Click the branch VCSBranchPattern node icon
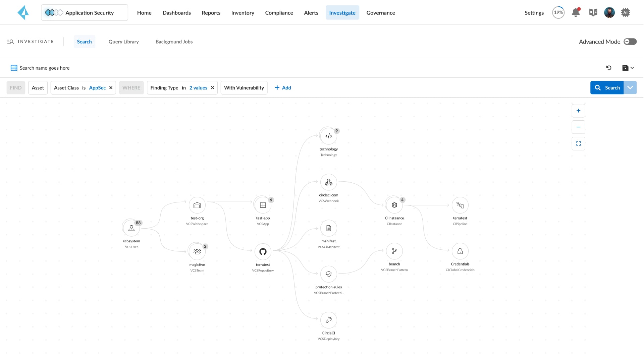 pos(394,251)
